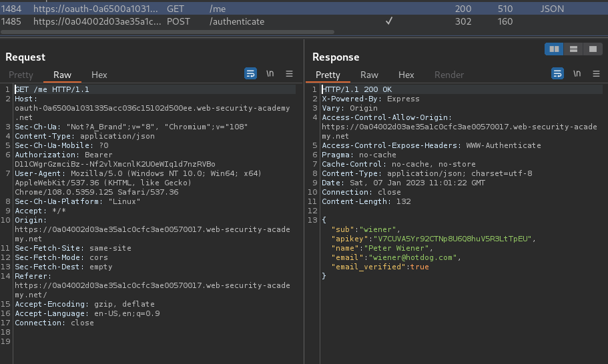Switch Response to Pretty tab
The width and height of the screenshot is (608, 364).
(328, 75)
